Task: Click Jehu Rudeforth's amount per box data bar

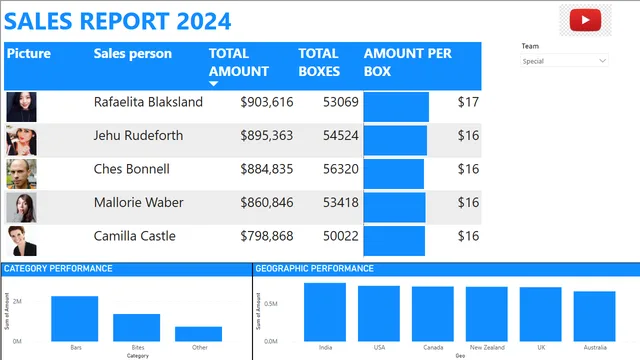Action: tap(396, 141)
